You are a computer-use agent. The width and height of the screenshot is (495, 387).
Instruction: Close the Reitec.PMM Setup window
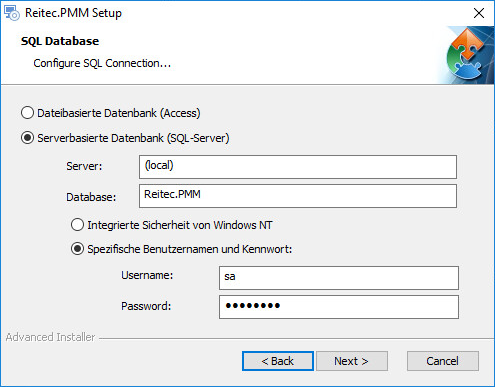pyautogui.click(x=479, y=13)
